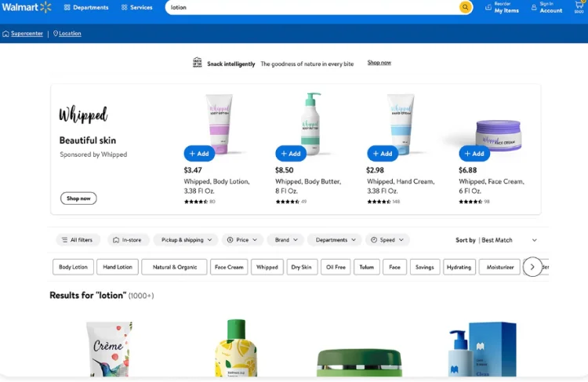The image size is (588, 382).
Task: Add Whipped Hand Cream to cart
Action: (x=383, y=154)
